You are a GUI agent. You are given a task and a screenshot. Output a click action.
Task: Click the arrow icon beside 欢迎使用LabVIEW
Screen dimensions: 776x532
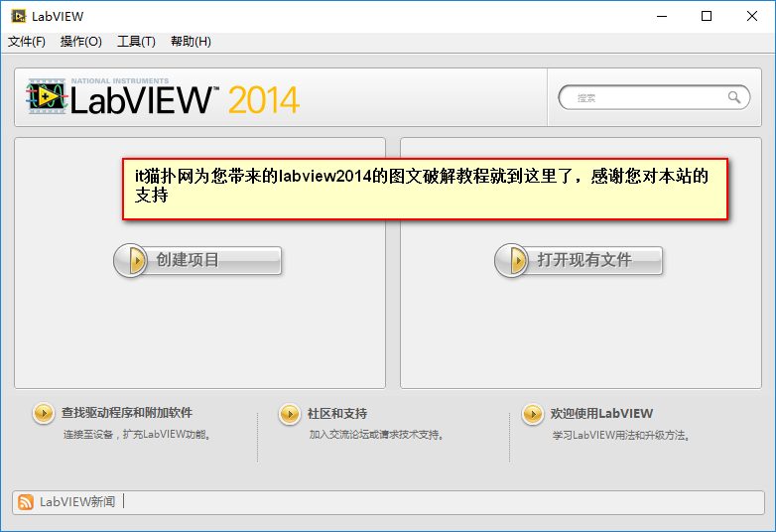[533, 414]
